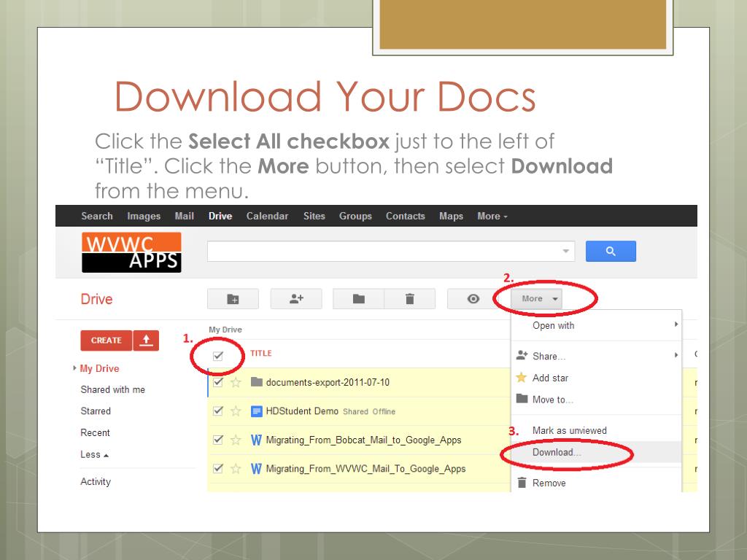Expand the Open with submenu
The image size is (747, 560).
pos(597,326)
